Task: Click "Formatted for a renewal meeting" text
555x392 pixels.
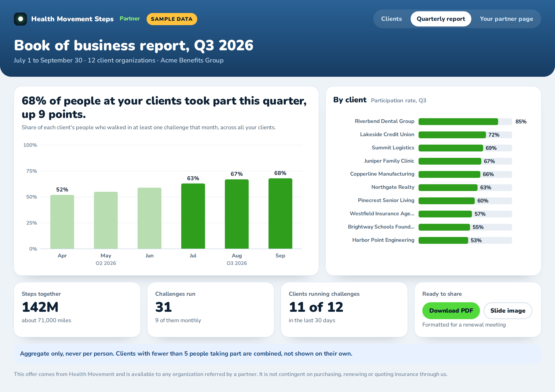Action: pyautogui.click(x=464, y=325)
